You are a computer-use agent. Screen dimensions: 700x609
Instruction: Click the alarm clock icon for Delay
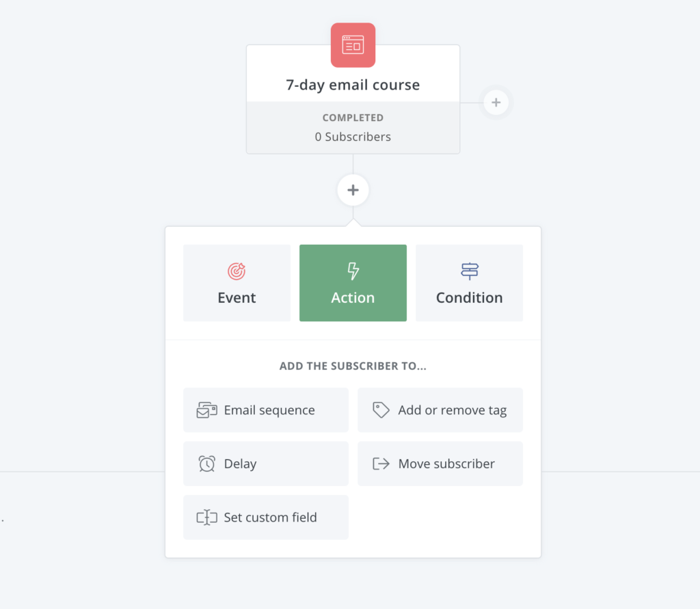click(x=206, y=463)
